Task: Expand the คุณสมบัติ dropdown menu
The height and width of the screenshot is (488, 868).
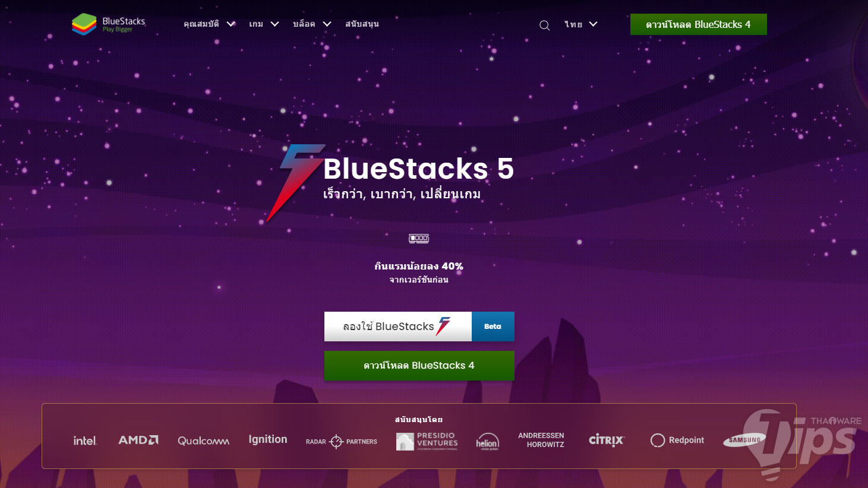Action: [210, 24]
